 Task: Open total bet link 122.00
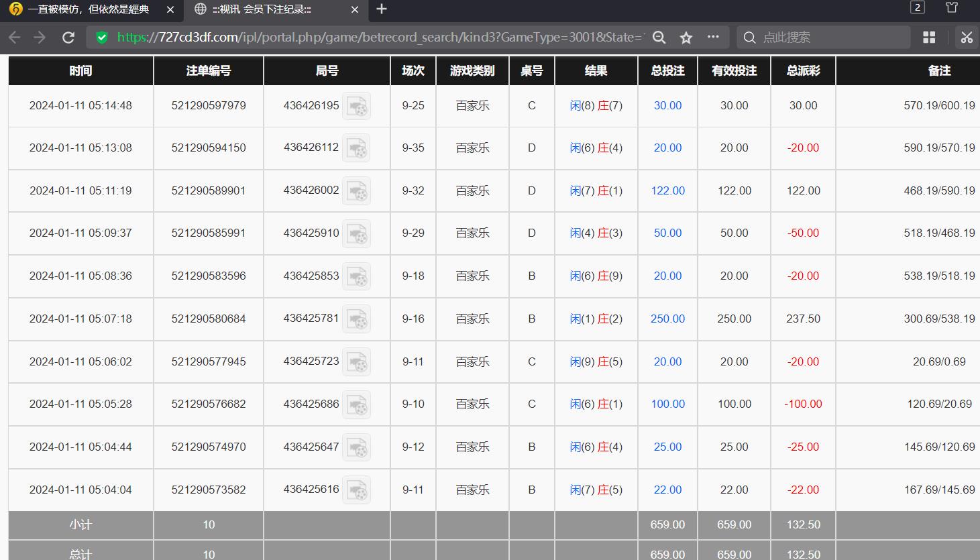coord(667,191)
